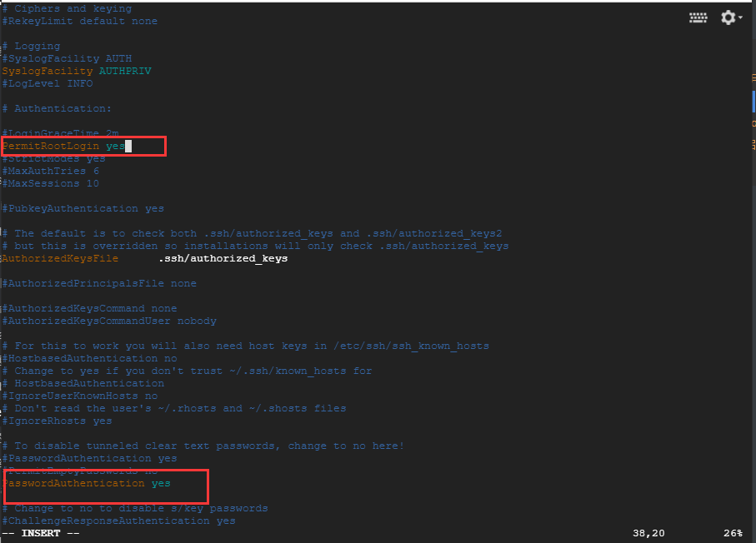Click the blue marker on the right scrollbar
This screenshot has height=543, width=756.
(753, 101)
